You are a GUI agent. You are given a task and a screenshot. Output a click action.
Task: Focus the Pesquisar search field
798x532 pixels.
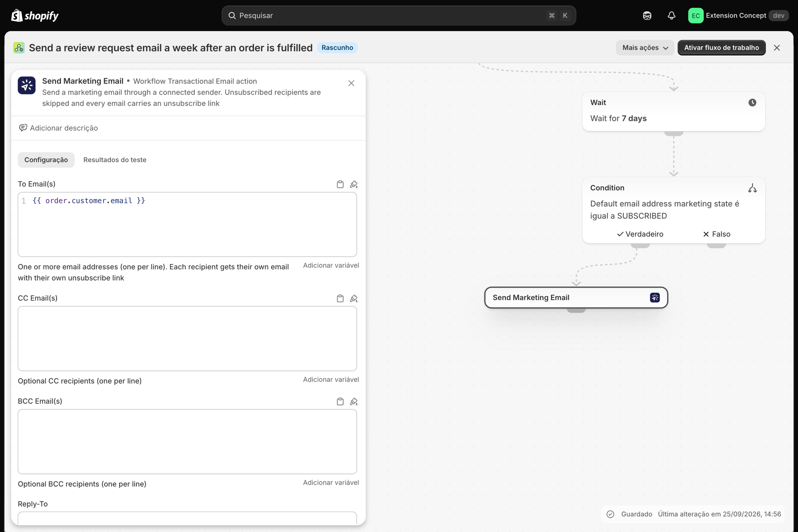[399, 15]
